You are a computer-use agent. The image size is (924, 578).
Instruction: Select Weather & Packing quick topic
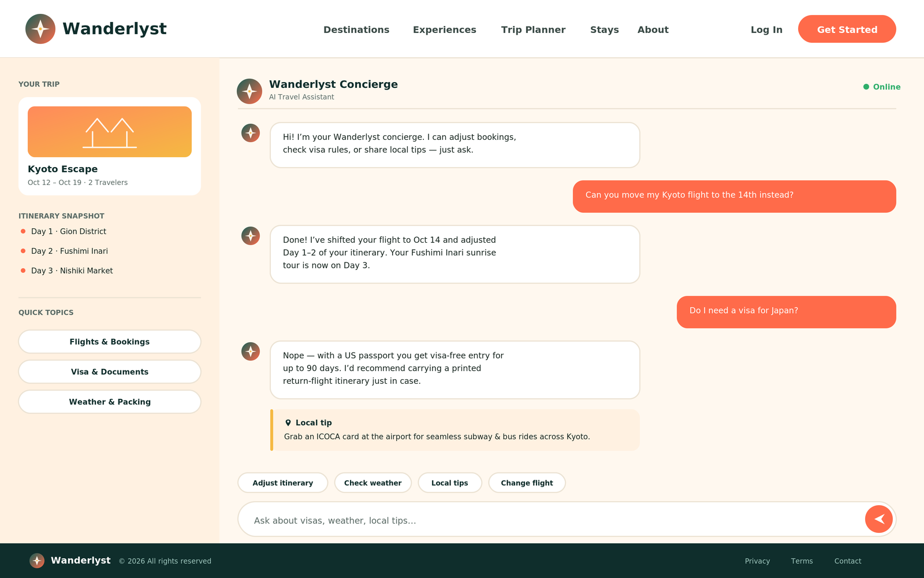[x=110, y=402]
